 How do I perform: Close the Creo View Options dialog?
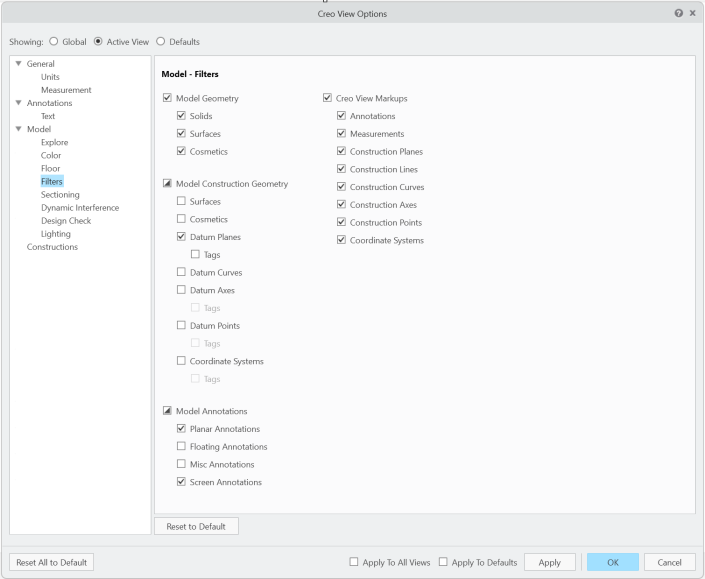(692, 13)
